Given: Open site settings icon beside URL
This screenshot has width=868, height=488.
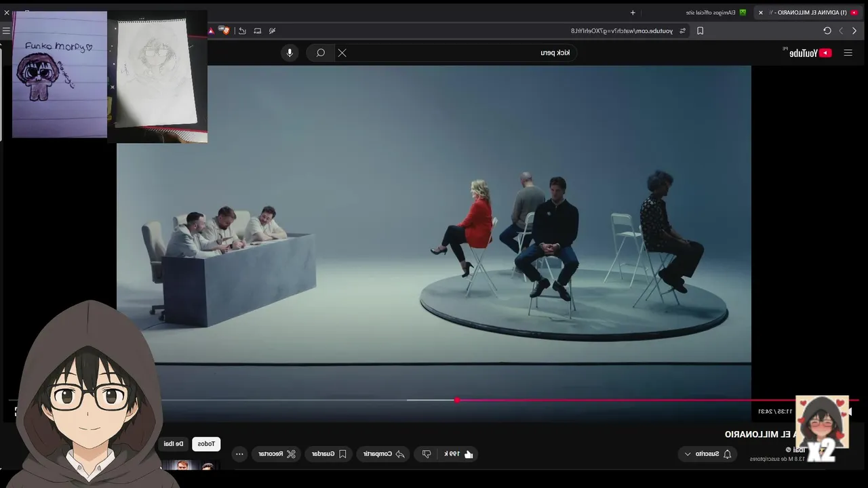Looking at the screenshot, I should pos(683,30).
